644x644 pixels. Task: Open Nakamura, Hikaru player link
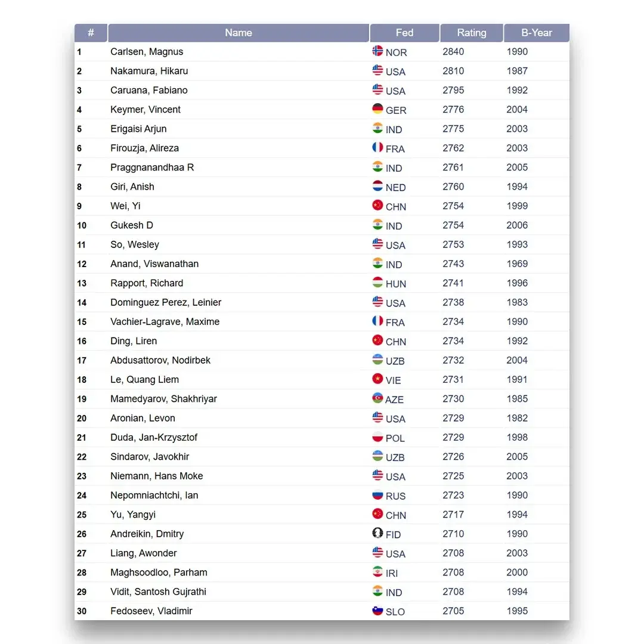[149, 71]
